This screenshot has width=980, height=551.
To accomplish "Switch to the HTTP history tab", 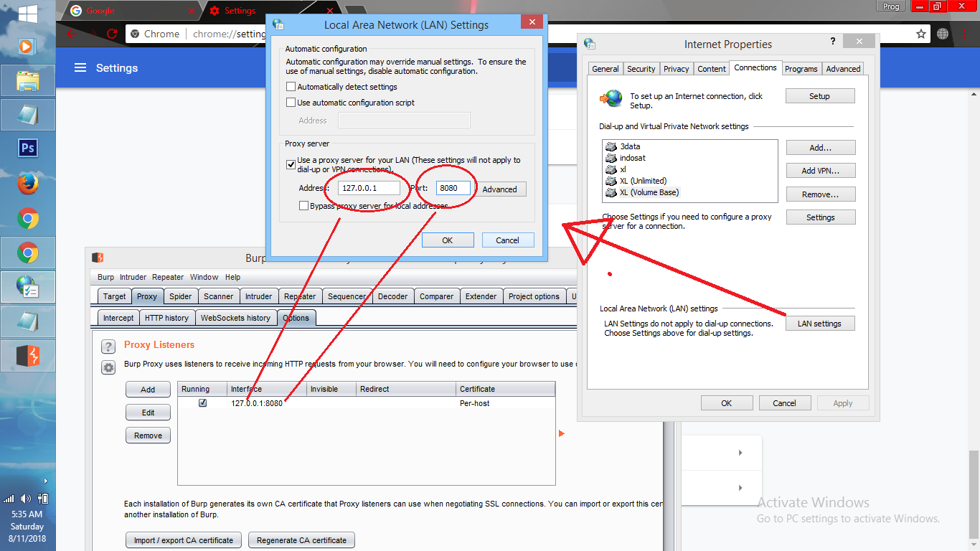I will click(x=167, y=317).
